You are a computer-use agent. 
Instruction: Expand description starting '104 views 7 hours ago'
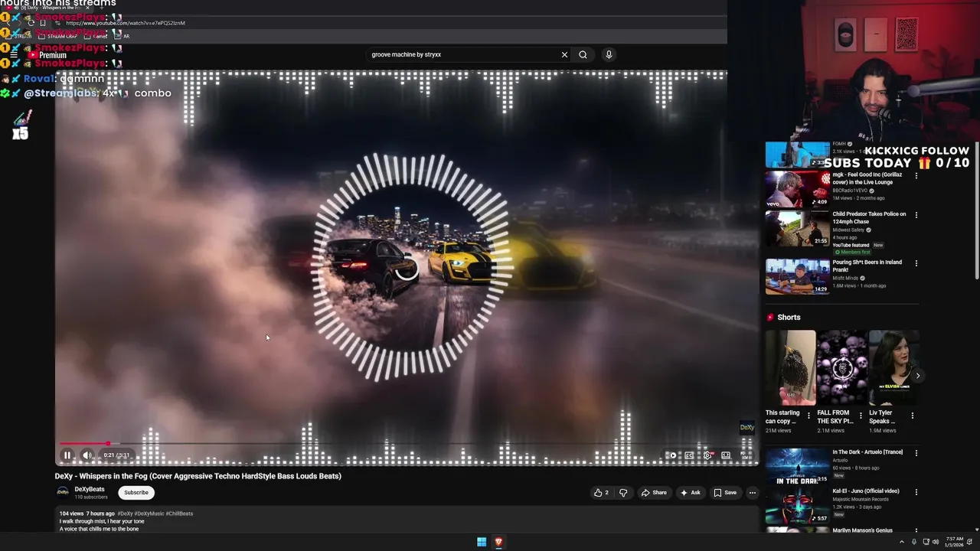tap(406, 520)
